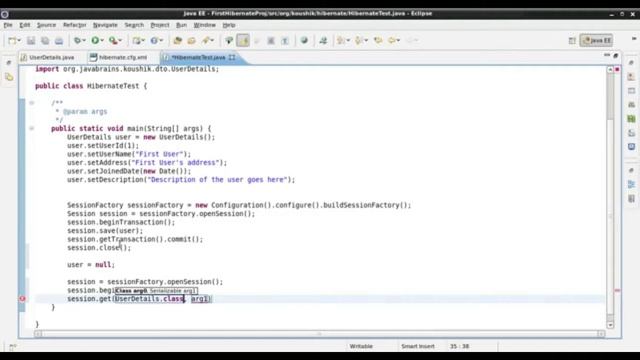Click the Show View fast view icon bottom-left

pyautogui.click(x=12, y=347)
